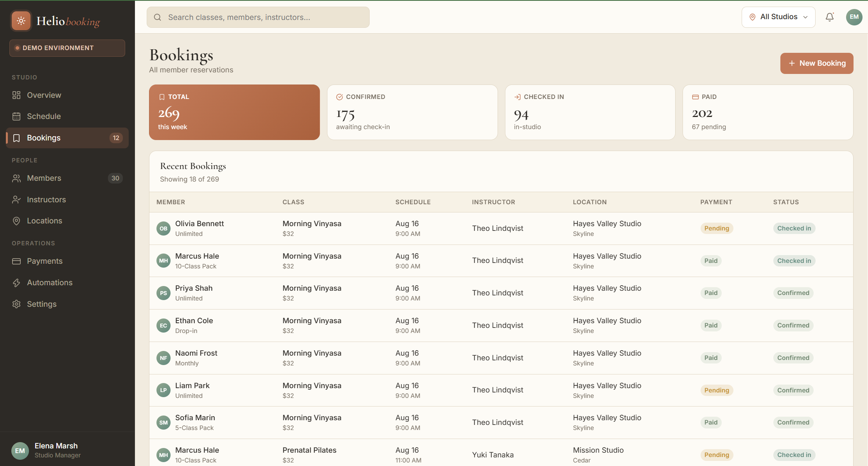This screenshot has height=466, width=868.
Task: Click the Status column header
Action: click(786, 202)
